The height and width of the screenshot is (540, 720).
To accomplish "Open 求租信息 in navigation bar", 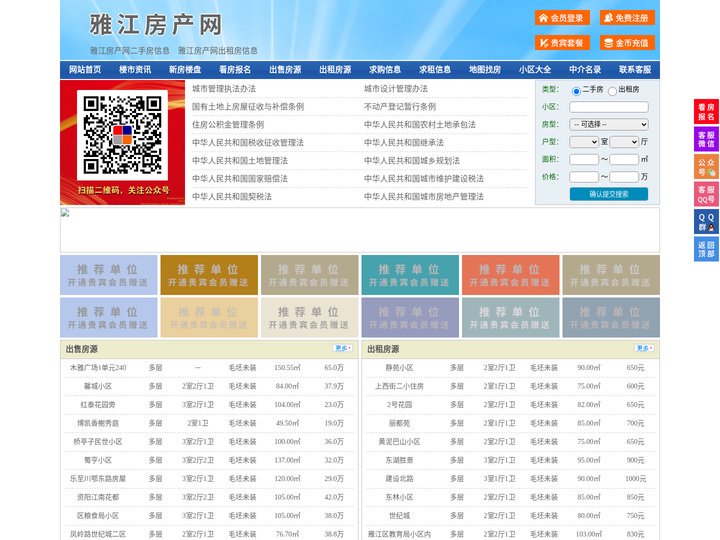I will pos(435,70).
